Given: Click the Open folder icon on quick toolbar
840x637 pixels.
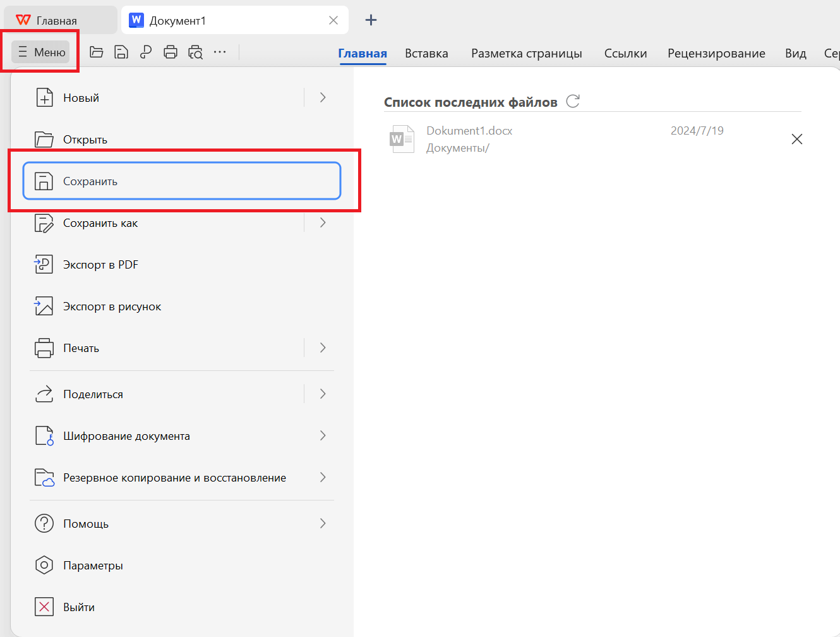Looking at the screenshot, I should click(x=96, y=52).
